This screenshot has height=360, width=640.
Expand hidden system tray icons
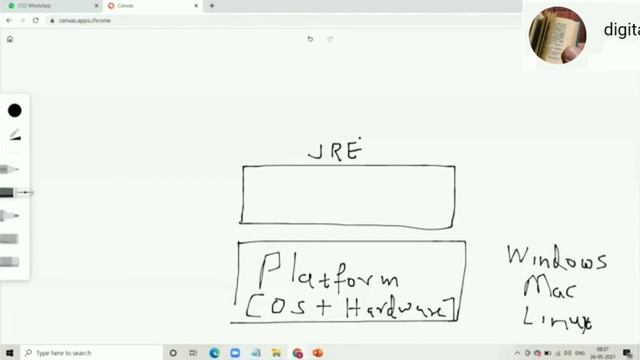[517, 353]
